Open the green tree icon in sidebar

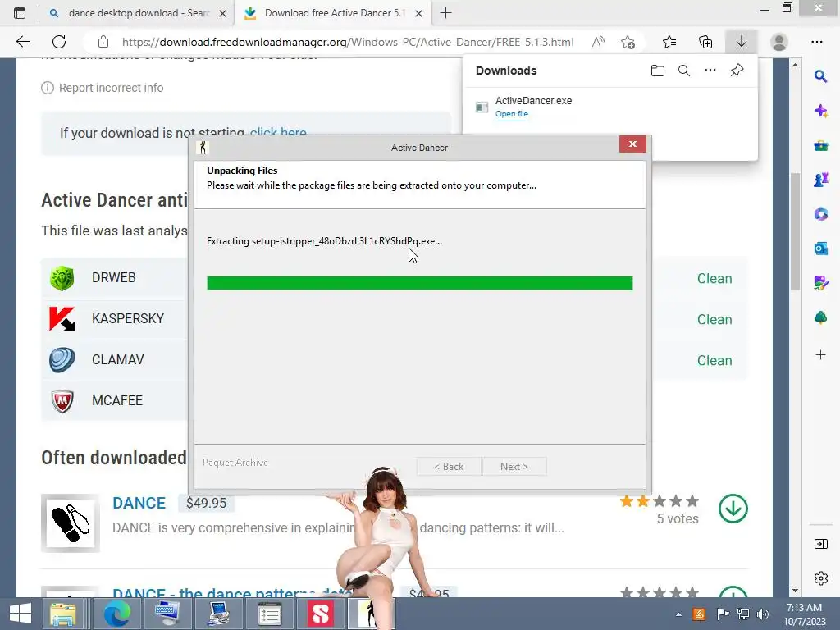pyautogui.click(x=820, y=317)
